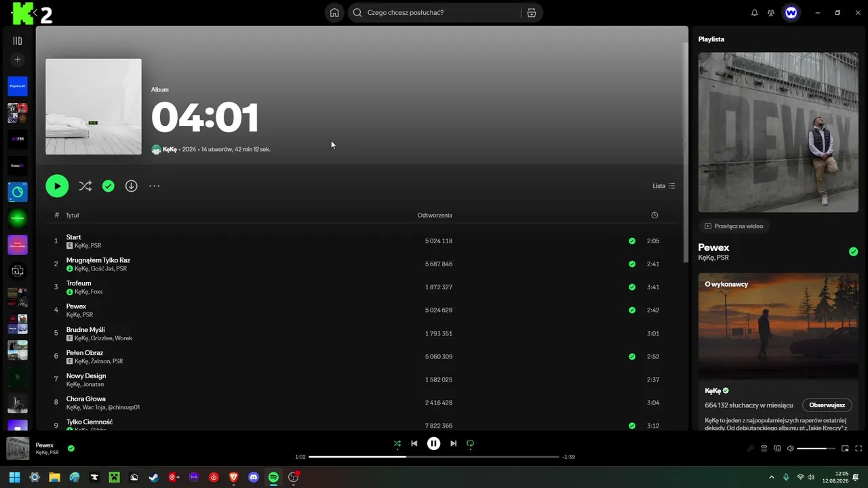
Task: Open Brave browser from the taskbar
Action: pos(234,477)
